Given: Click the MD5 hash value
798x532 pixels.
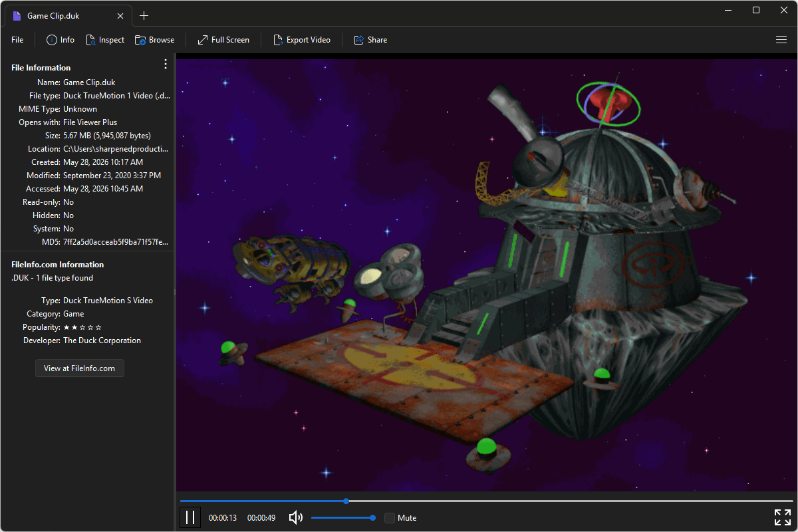Looking at the screenshot, I should click(x=116, y=242).
